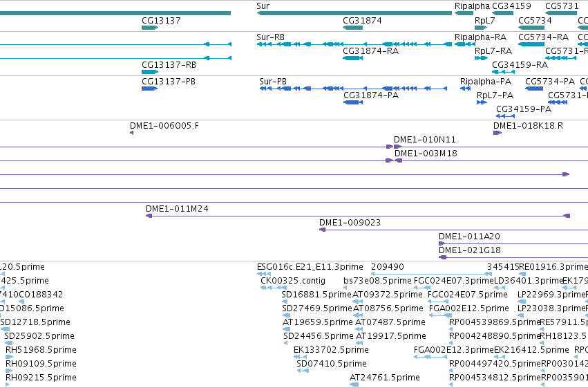Select the EK133702.5prime EST label
The height and width of the screenshot is (388, 588).
point(331,350)
